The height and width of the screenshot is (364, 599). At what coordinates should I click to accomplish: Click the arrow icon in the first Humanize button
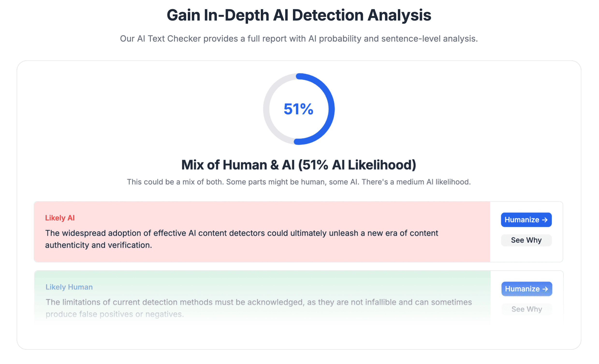[x=545, y=220]
